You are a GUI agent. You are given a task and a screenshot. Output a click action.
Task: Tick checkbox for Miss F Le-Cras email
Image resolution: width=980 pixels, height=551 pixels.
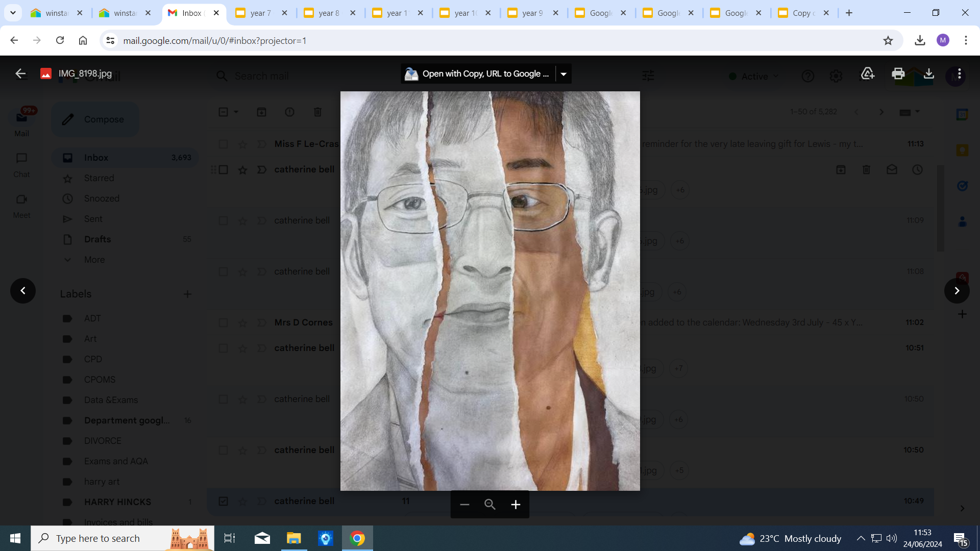[223, 144]
